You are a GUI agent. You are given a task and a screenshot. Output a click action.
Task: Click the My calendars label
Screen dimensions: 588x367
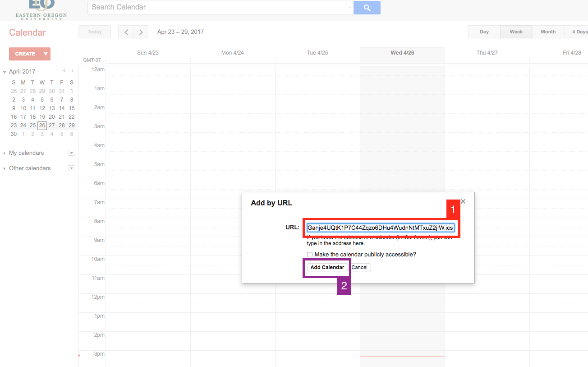click(x=27, y=153)
